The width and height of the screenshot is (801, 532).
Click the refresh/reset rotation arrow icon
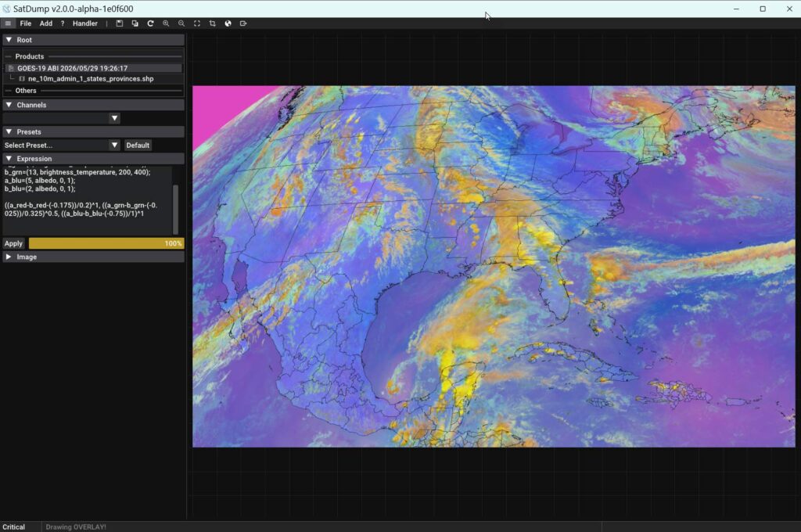pos(150,23)
